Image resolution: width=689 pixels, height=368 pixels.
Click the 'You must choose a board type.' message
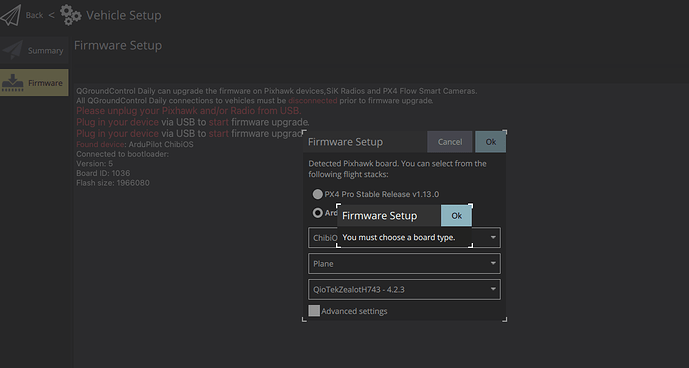pyautogui.click(x=399, y=237)
